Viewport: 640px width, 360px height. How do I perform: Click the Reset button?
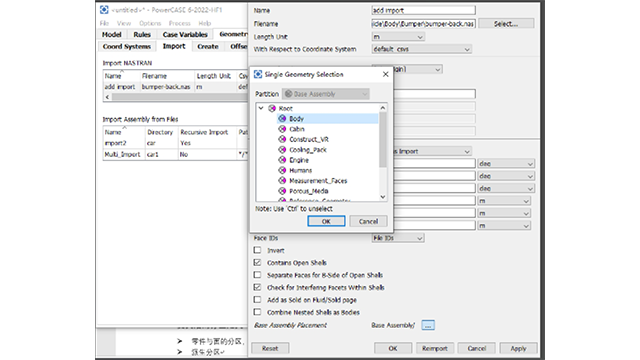click(x=270, y=348)
